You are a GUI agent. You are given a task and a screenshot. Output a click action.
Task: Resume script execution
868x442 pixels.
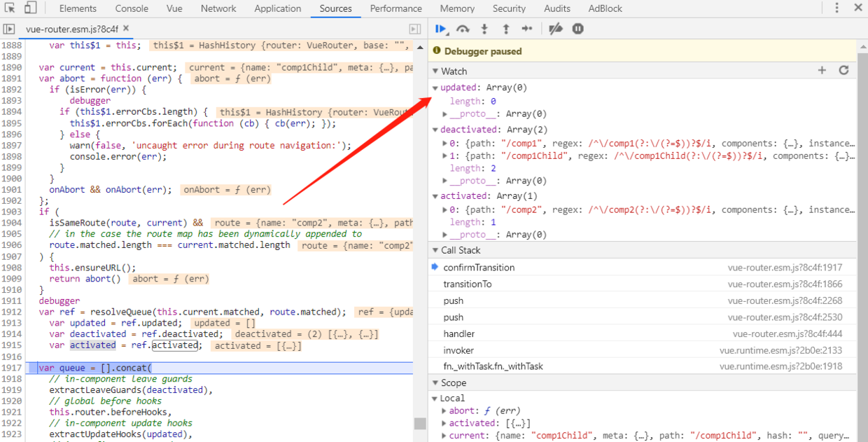pos(441,29)
